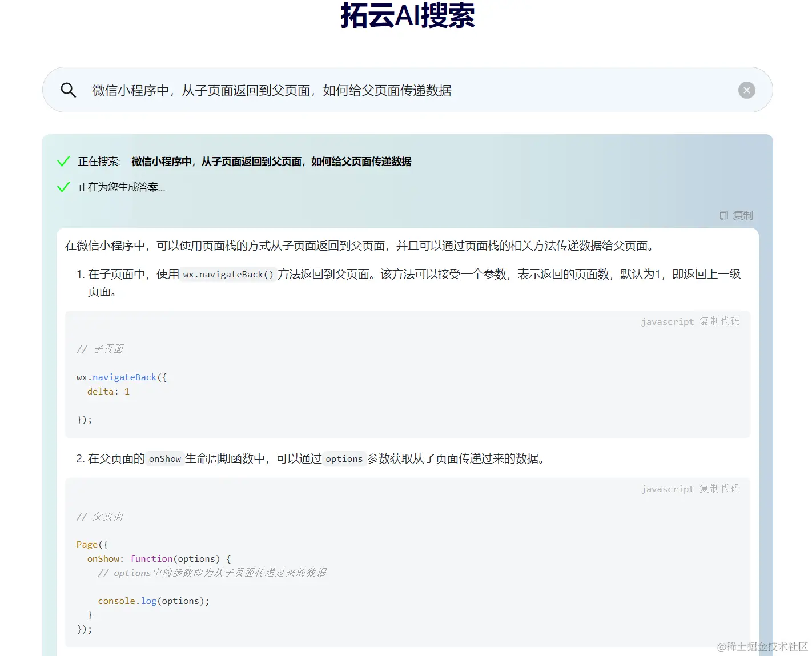The height and width of the screenshot is (656, 812).
Task: Clear the search query with the X icon
Action: point(746,90)
